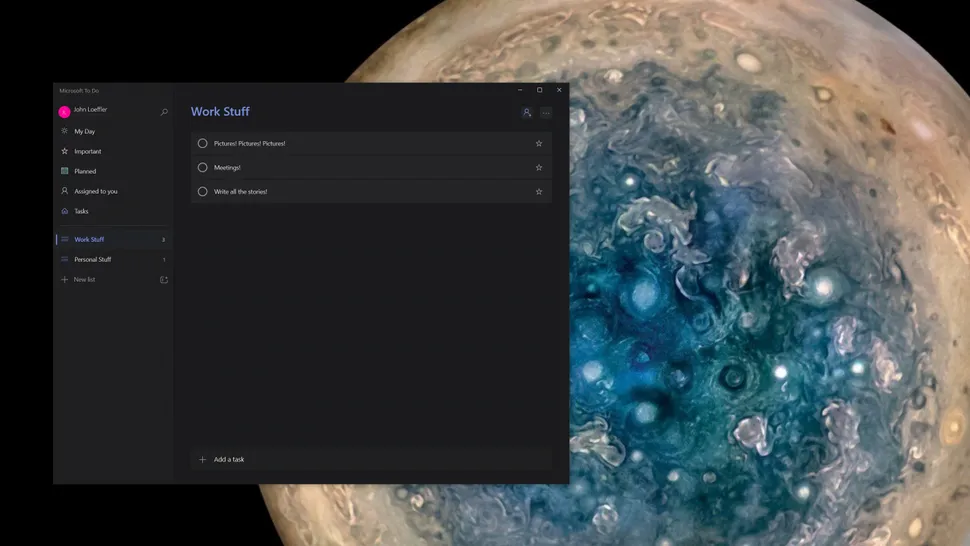
Task: Open the Meetings! task text
Action: 227,168
